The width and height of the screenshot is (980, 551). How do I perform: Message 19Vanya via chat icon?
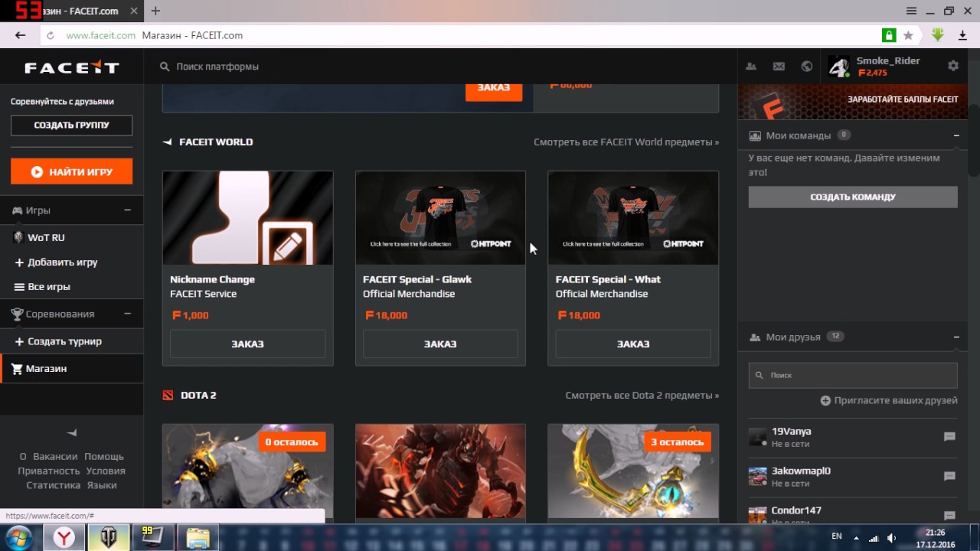tap(949, 436)
